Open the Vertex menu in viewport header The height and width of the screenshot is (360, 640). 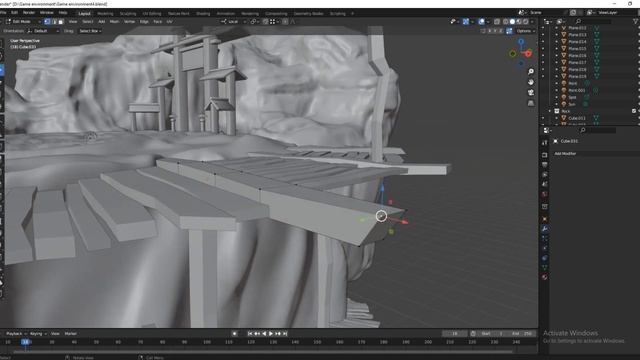[x=129, y=22]
